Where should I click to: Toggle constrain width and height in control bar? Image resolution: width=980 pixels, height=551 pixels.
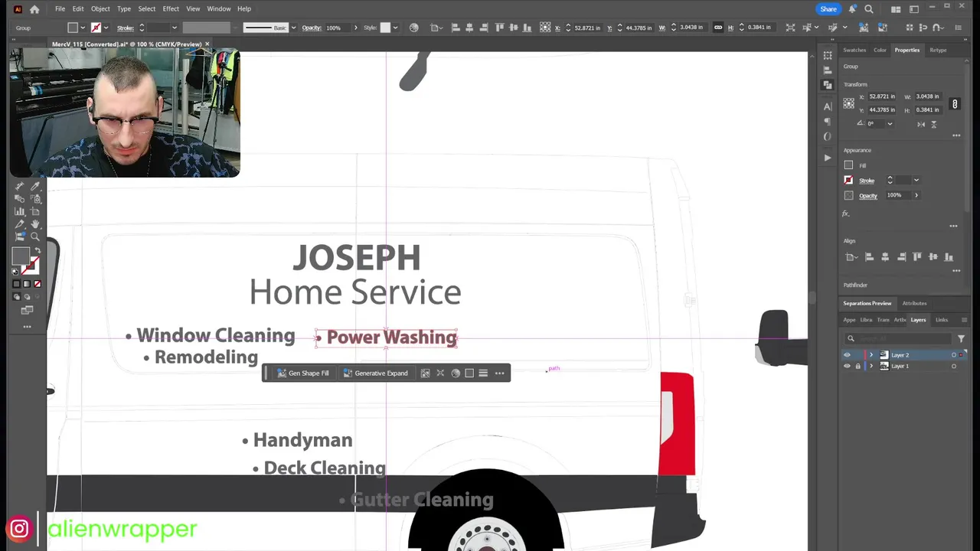click(718, 28)
